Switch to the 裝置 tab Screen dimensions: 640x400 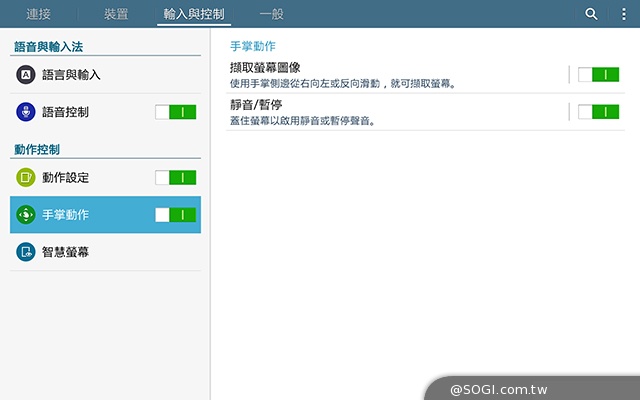(x=116, y=14)
